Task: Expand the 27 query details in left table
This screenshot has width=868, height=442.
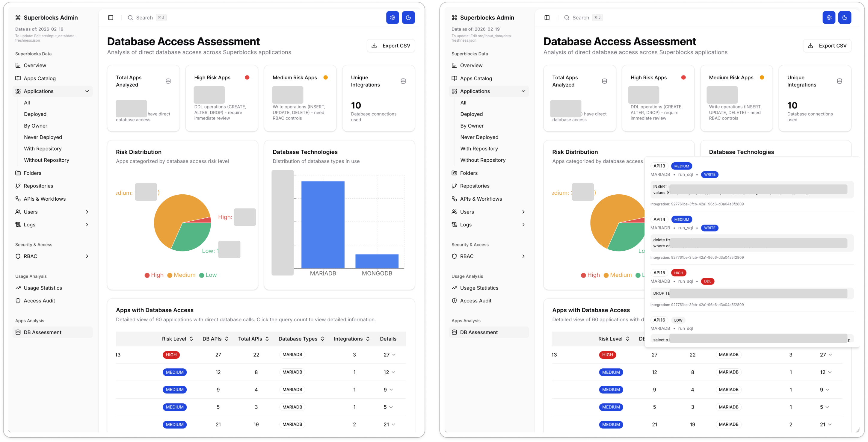Action: click(x=389, y=355)
